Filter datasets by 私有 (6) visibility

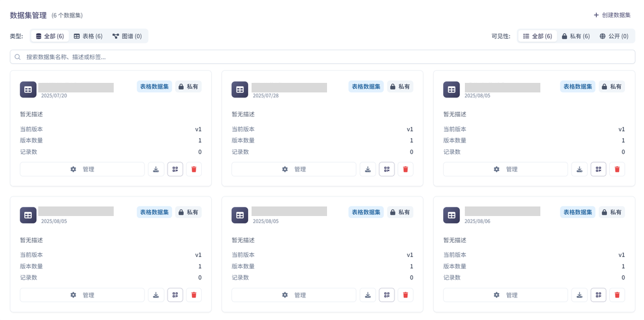click(575, 36)
